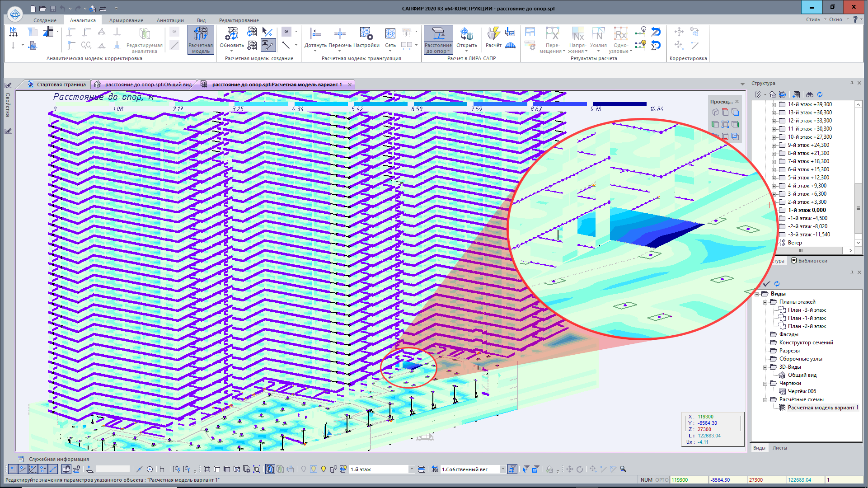Click binoculars search icon in Структура panel
This screenshot has width=868, height=488.
(x=809, y=94)
